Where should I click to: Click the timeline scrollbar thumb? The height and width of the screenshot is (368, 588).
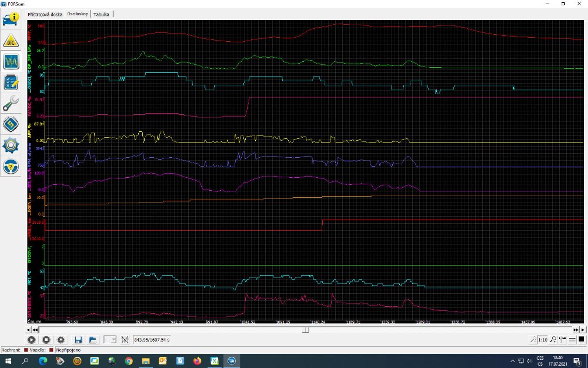(305, 330)
